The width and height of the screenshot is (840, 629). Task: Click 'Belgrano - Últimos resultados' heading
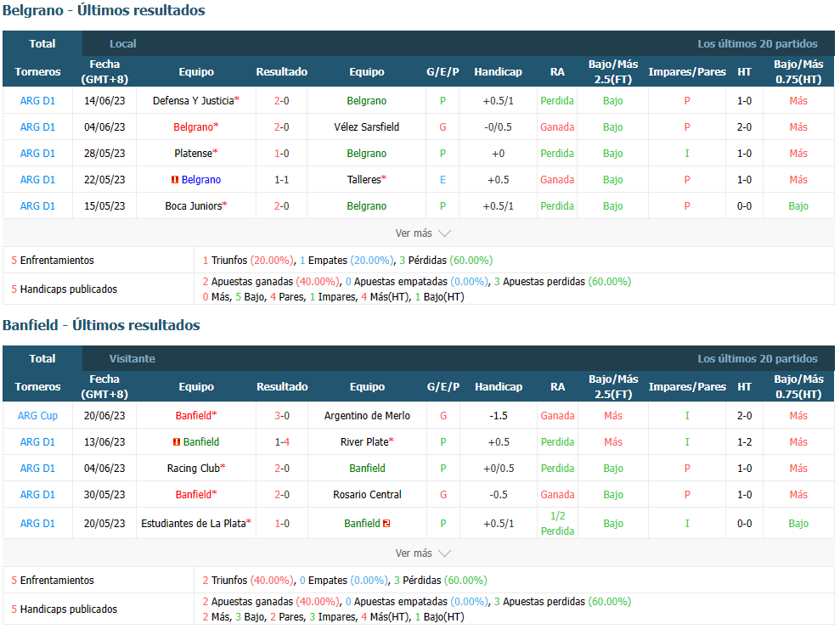(104, 11)
